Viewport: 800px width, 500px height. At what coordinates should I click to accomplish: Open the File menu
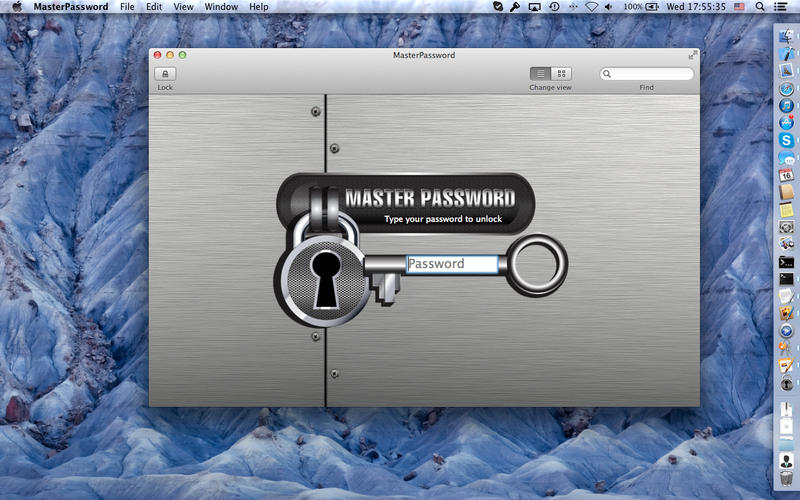point(127,7)
